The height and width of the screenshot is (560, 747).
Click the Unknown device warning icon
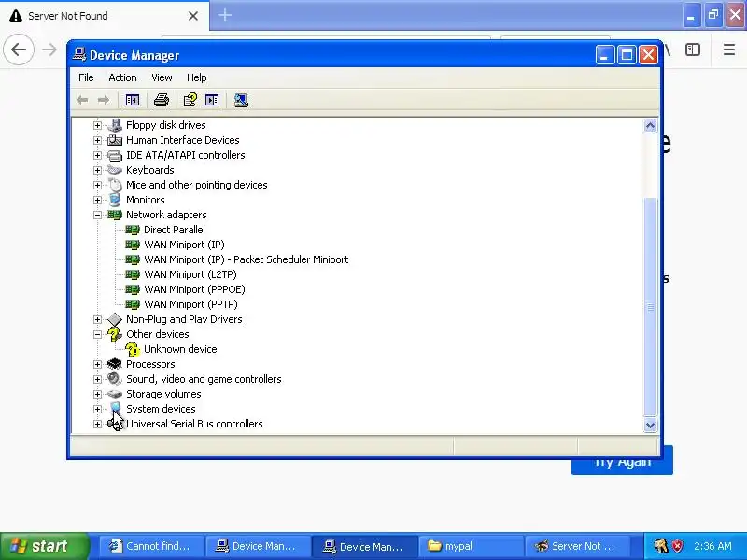[133, 349]
